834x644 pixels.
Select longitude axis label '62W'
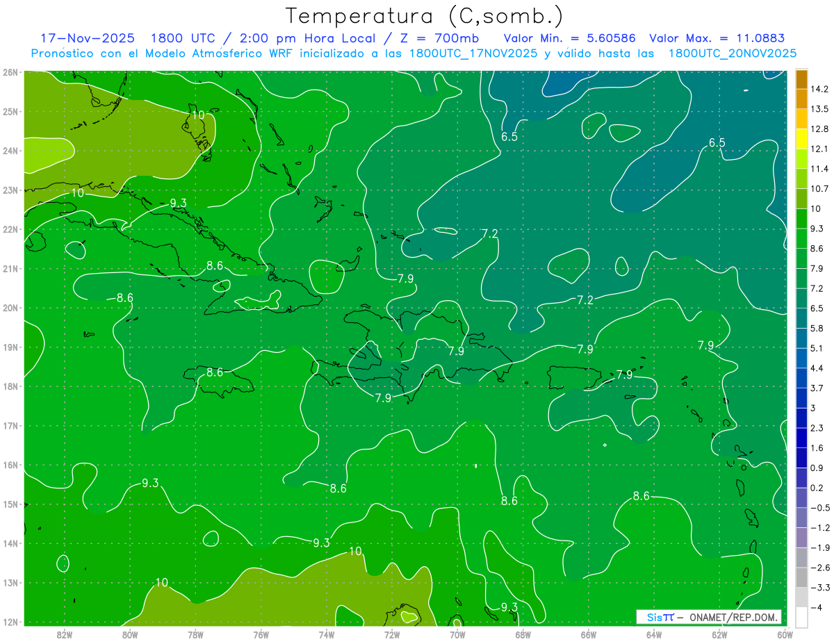719,634
